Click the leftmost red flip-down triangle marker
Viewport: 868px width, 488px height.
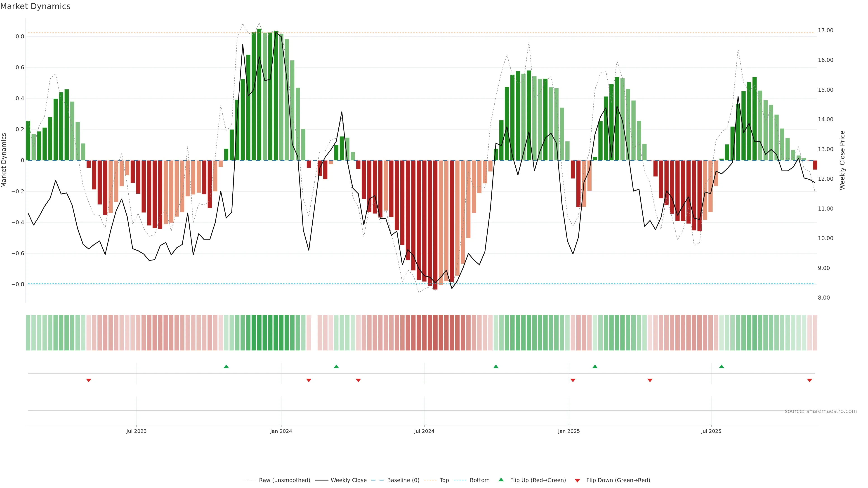point(89,380)
